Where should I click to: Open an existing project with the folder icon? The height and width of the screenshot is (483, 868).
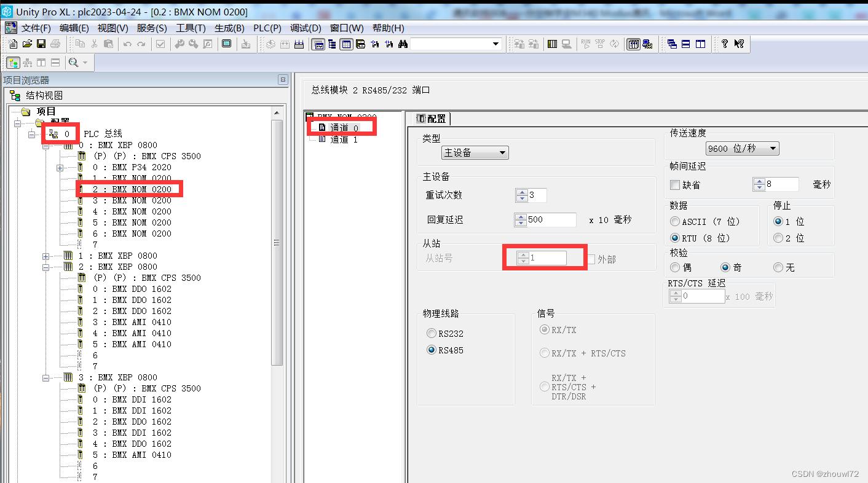pyautogui.click(x=26, y=44)
